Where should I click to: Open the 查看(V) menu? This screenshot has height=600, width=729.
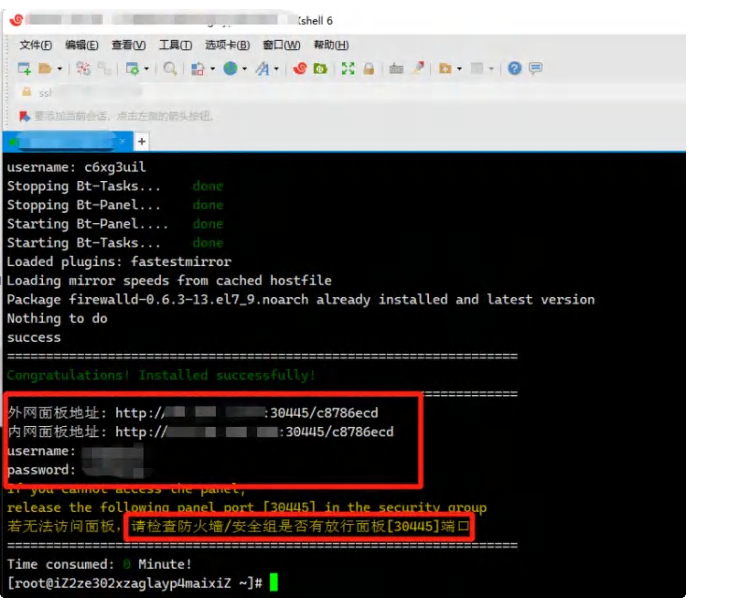coord(129,45)
